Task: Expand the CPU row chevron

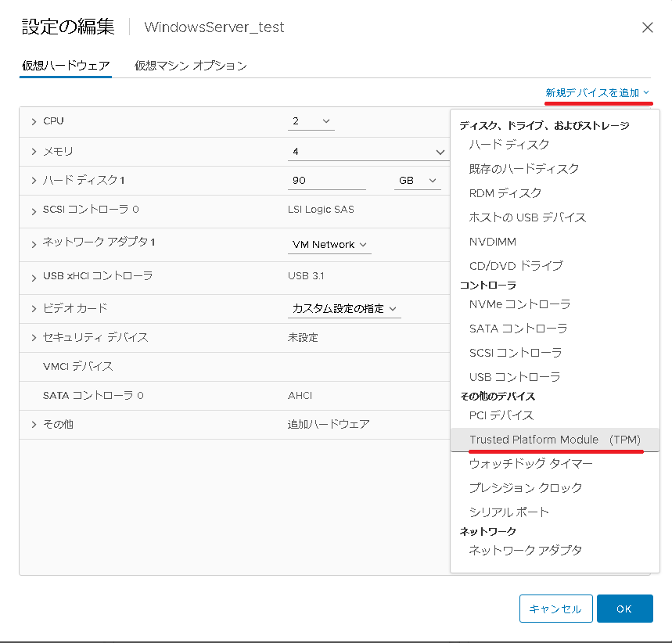Action: pyautogui.click(x=34, y=122)
